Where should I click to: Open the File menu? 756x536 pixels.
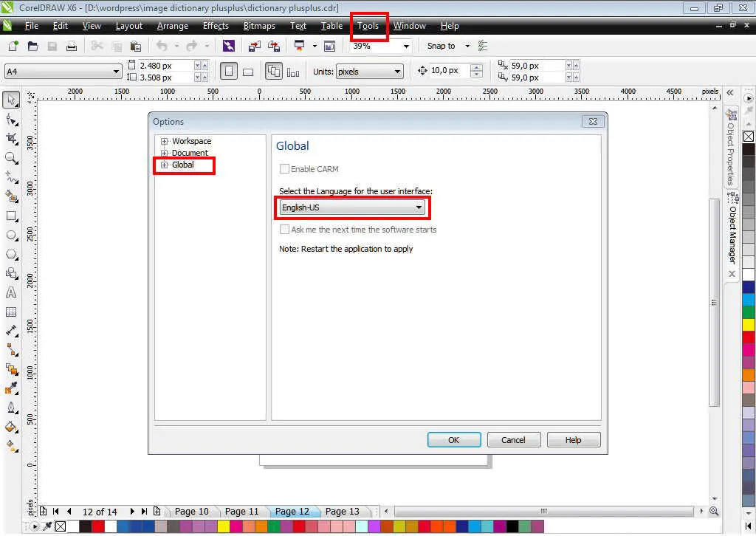click(31, 26)
